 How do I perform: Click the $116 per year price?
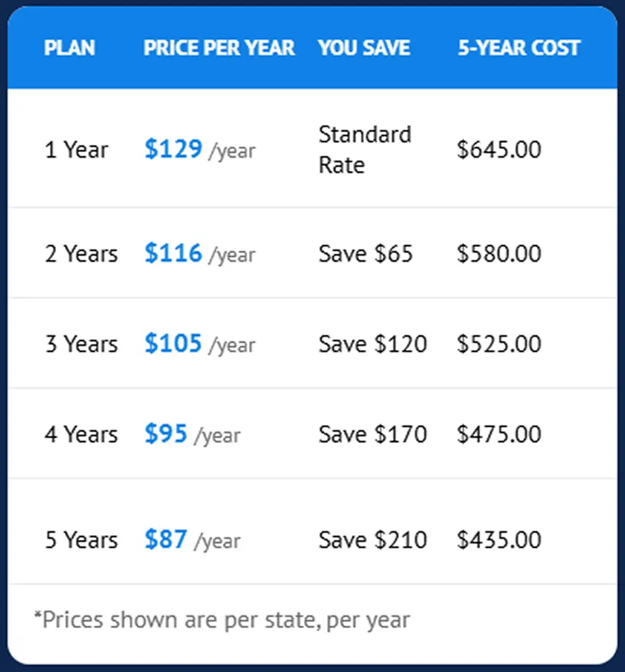pos(200,253)
